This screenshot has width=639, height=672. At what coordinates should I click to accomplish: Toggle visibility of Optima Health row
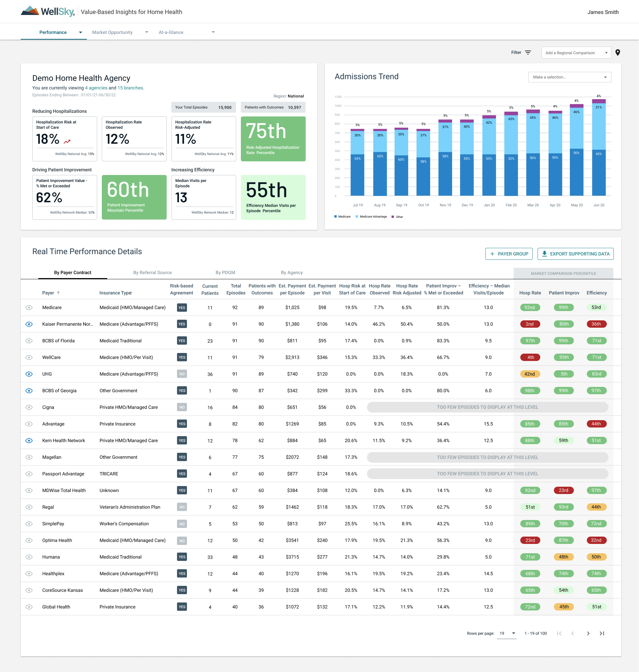coord(29,541)
